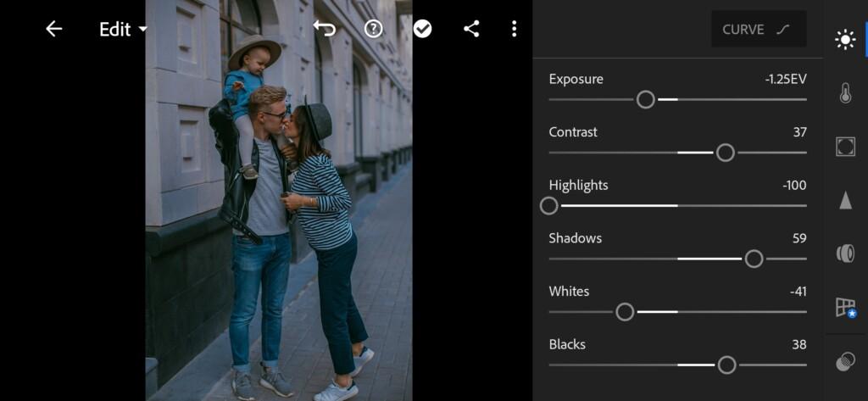This screenshot has width=868, height=401.
Task: Tap the Highlights label
Action: click(x=578, y=186)
